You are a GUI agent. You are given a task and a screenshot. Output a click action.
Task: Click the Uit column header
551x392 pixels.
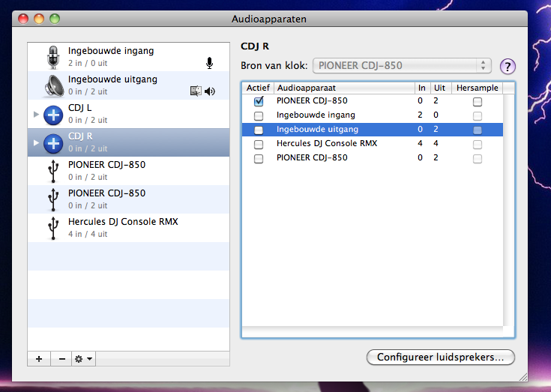441,88
